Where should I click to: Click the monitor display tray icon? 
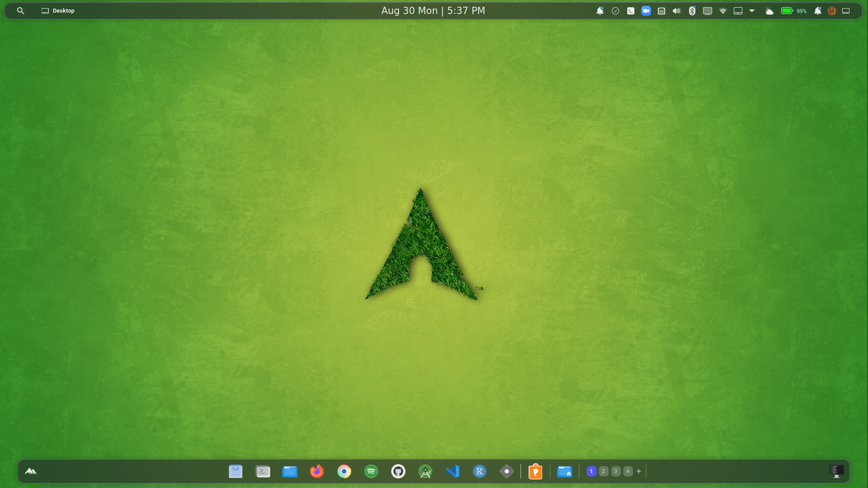(708, 11)
